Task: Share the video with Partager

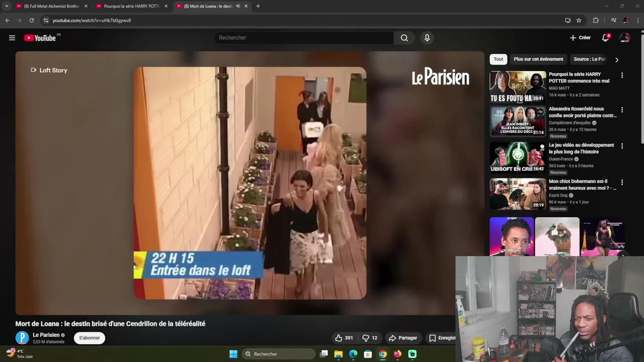Action: (x=403, y=338)
